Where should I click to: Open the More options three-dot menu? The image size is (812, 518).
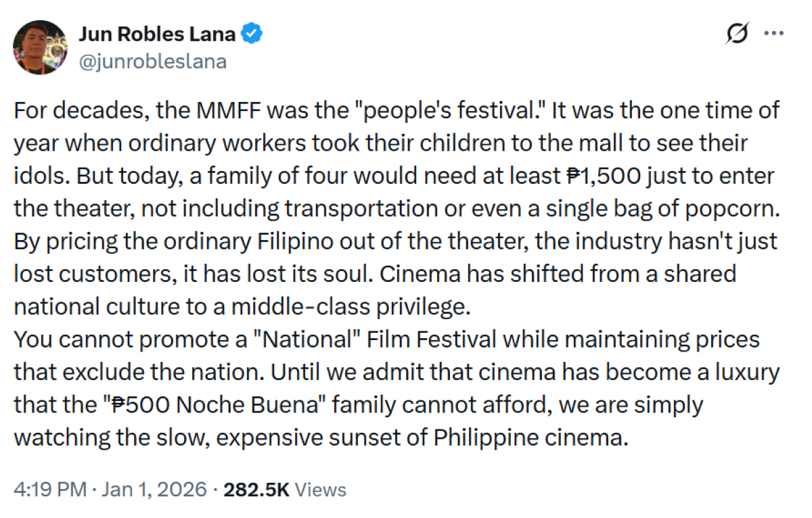(x=773, y=32)
